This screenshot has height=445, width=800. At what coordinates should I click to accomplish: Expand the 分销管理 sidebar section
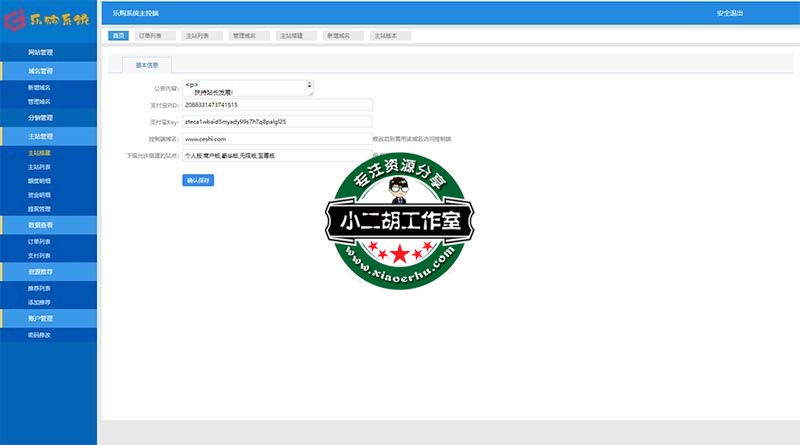tap(40, 117)
